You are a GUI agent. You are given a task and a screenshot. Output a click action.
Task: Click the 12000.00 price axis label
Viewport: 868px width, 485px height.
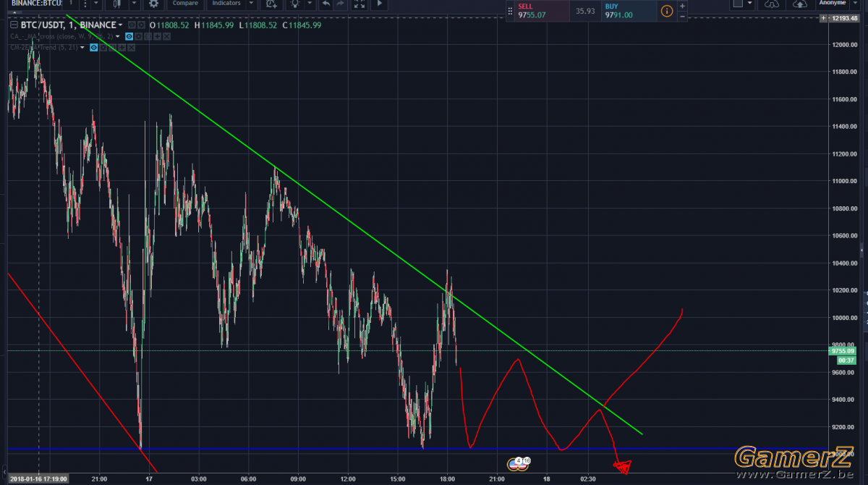coord(843,45)
